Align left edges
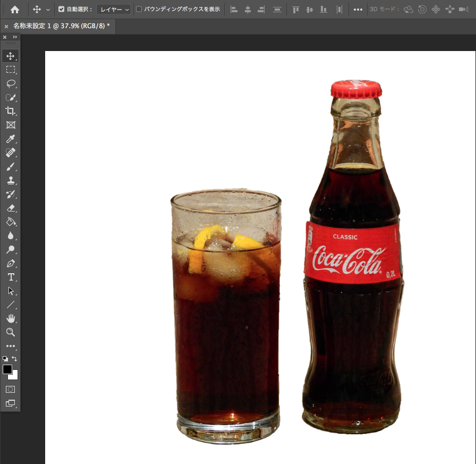This screenshot has height=464, width=476. [x=234, y=10]
